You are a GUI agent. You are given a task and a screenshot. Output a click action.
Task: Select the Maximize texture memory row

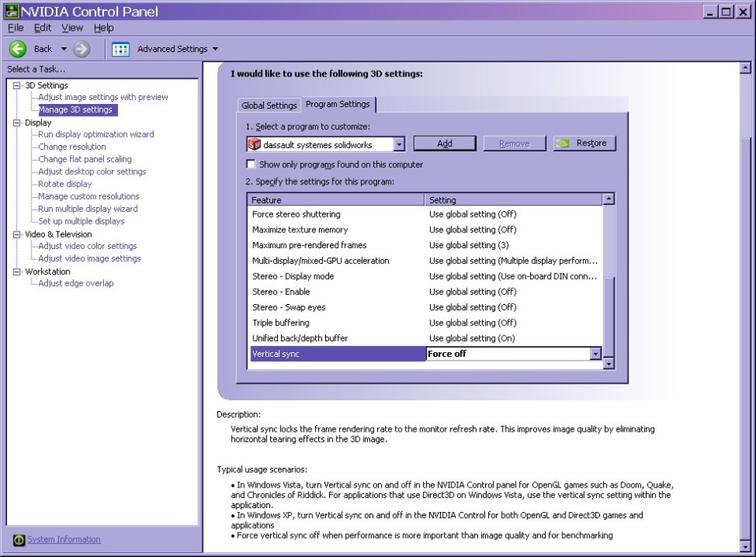click(x=425, y=229)
